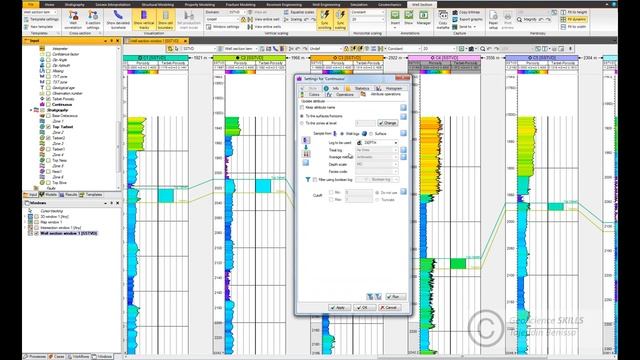Click Copy bitmap in ribbon

(x=466, y=13)
